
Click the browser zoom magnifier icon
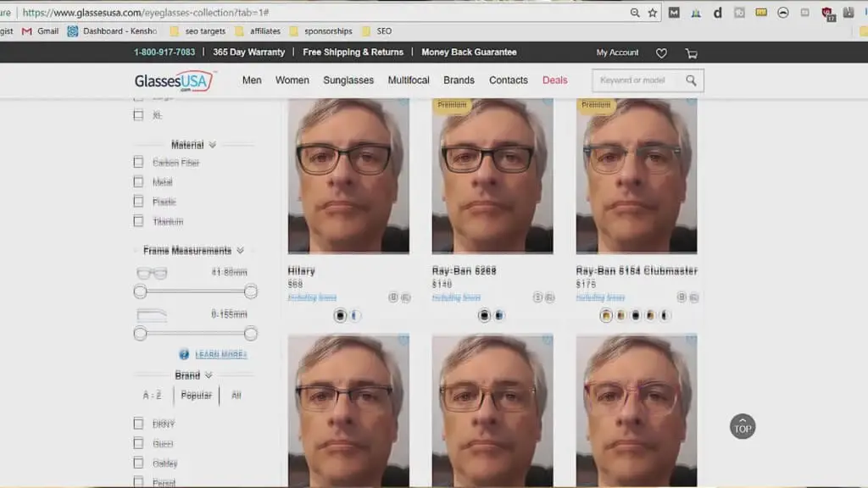634,12
